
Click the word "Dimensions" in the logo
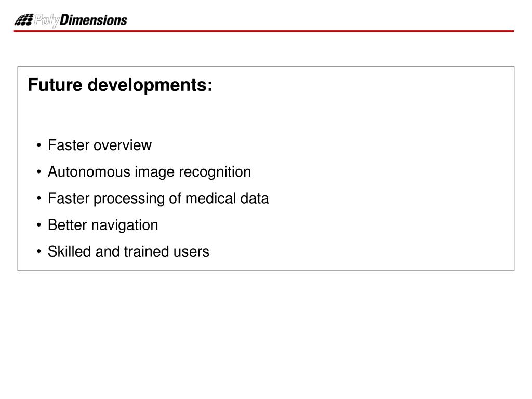(x=94, y=20)
